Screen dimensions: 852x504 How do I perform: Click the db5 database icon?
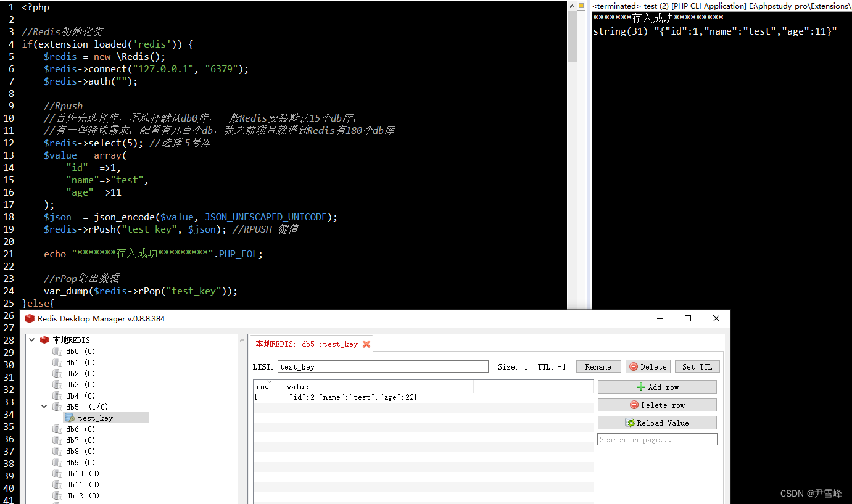pyautogui.click(x=57, y=407)
